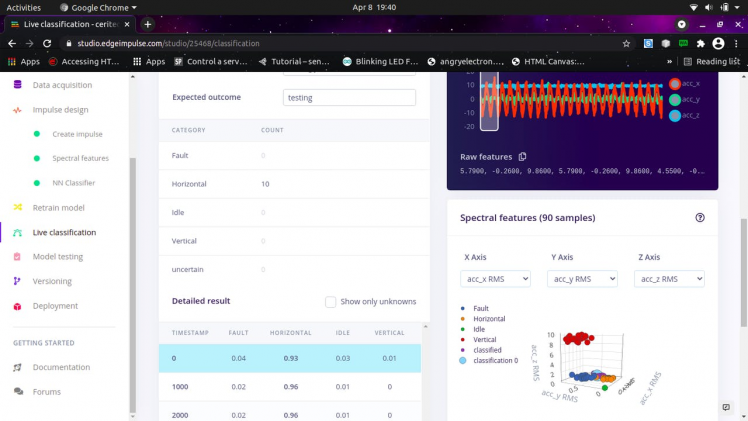Toggle Vertical legend entry in scatter plot
Screen dimensions: 748x421
point(478,339)
